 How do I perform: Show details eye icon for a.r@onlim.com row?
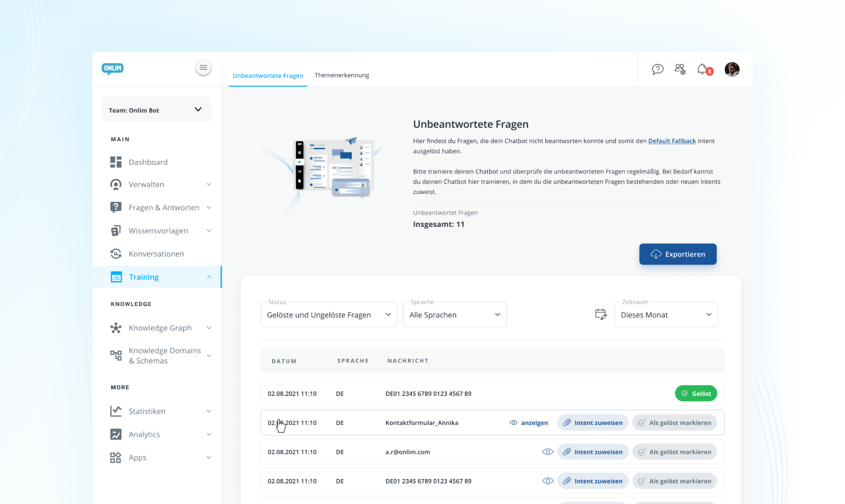(547, 452)
